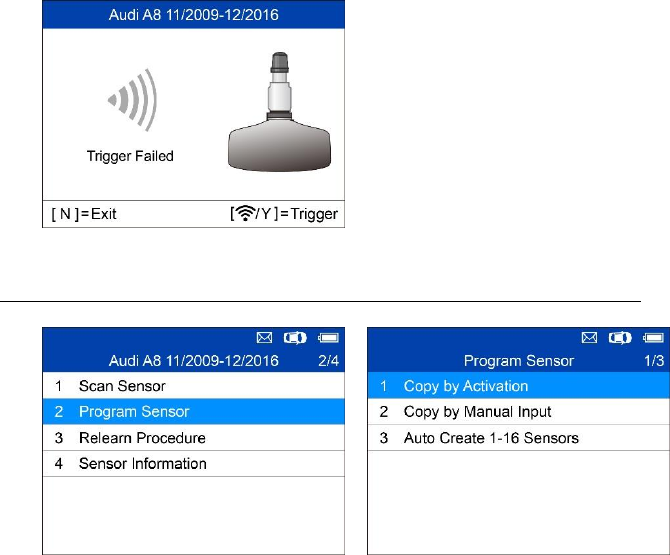
Task: Click the 2/4 page indicator
Action: 329,361
